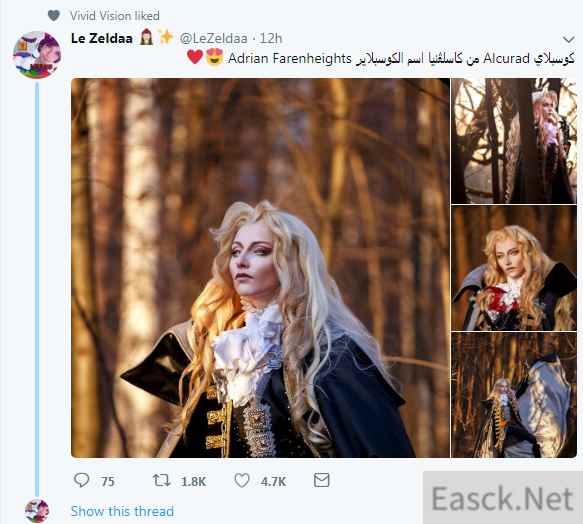This screenshot has width=583, height=524.
Task: Click the grey heart icon next to liked
Action: tap(54, 16)
